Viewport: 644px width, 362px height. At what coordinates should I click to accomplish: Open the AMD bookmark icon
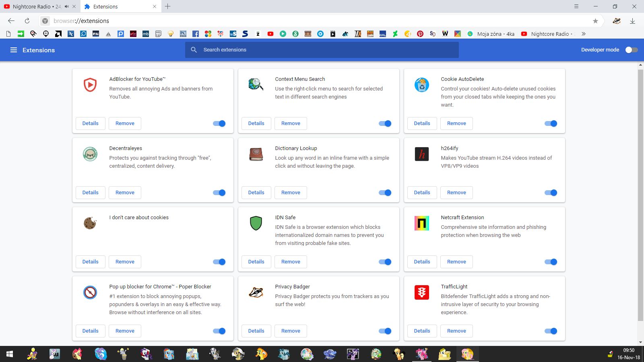(x=58, y=34)
